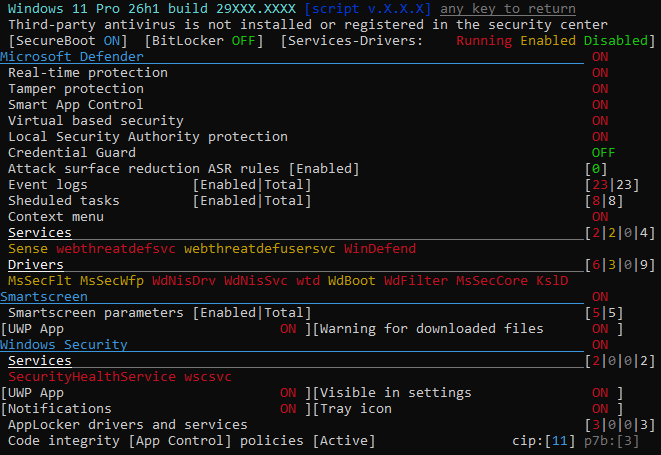The image size is (661, 455).
Task: Click the Sense service name
Action: pyautogui.click(x=28, y=249)
